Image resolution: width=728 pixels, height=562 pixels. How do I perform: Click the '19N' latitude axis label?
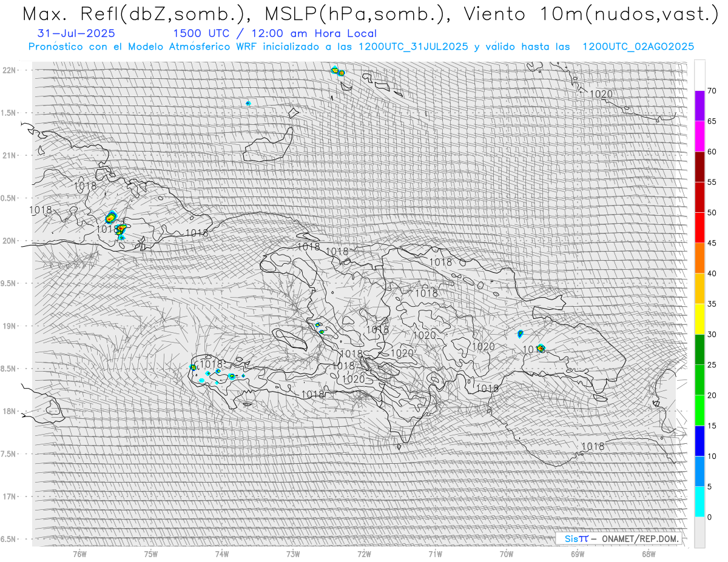click(x=10, y=326)
